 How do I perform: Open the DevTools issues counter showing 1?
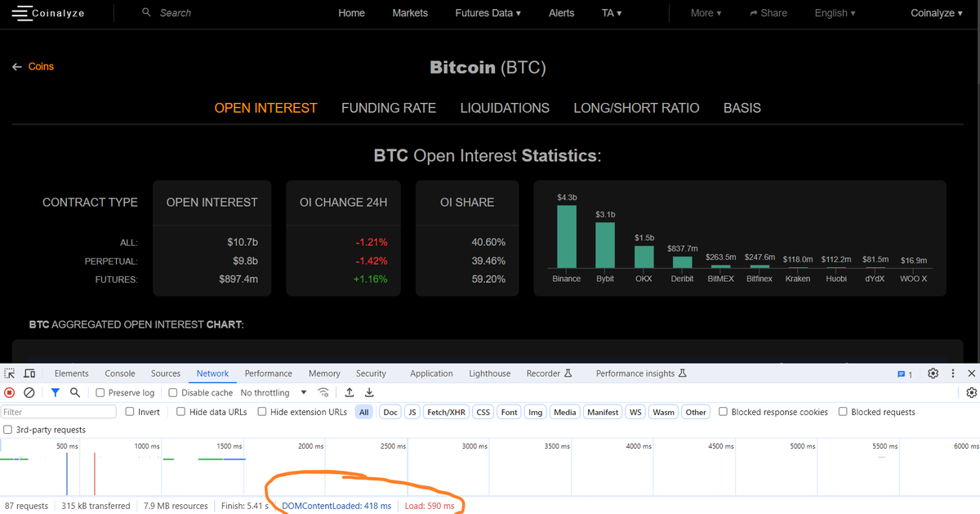(x=905, y=374)
